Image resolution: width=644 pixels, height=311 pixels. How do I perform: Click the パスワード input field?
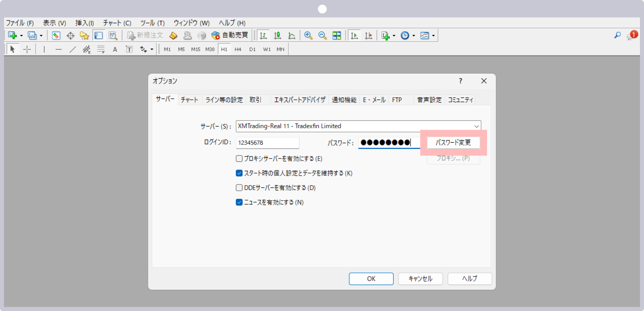(389, 143)
